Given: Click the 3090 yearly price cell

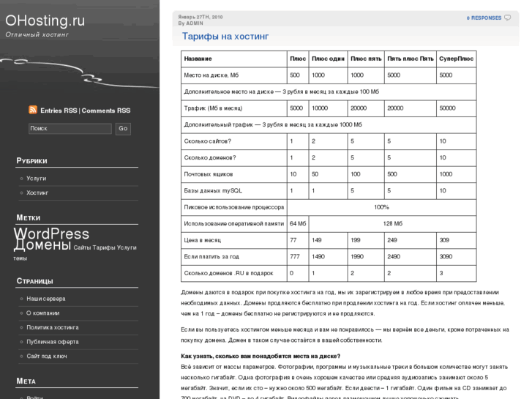Looking at the screenshot, I should 457,257.
